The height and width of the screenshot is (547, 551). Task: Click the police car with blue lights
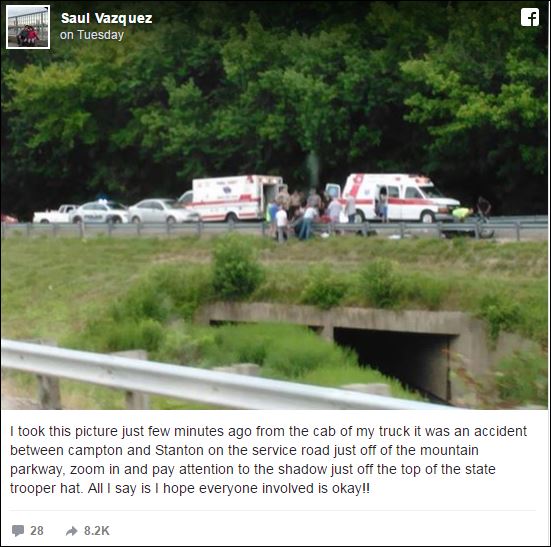click(101, 211)
